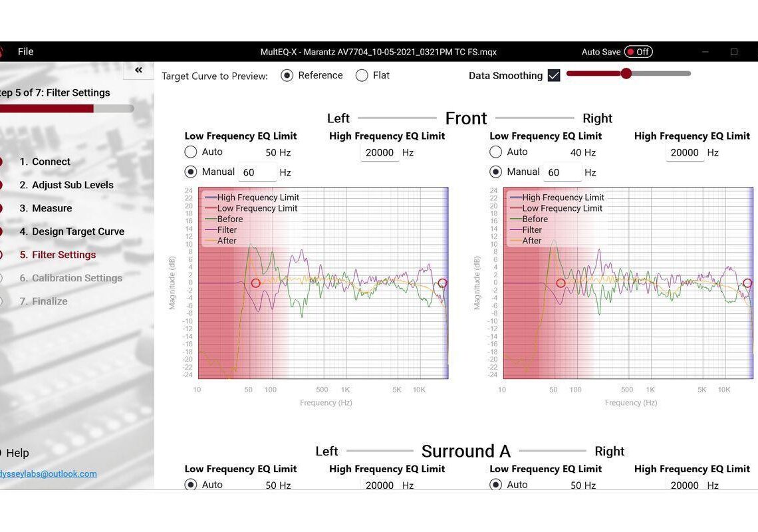Click the Front Left Manual frequency field showing 60

257,172
